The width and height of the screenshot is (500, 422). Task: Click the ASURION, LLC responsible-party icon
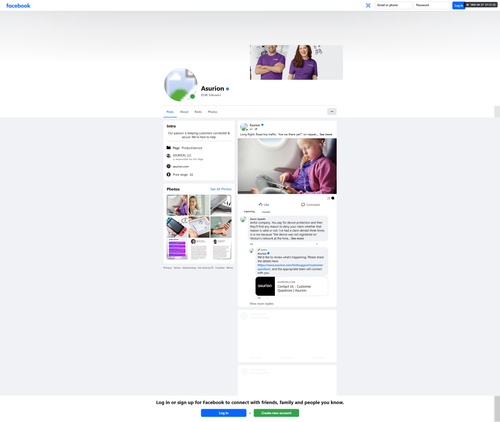(x=169, y=156)
